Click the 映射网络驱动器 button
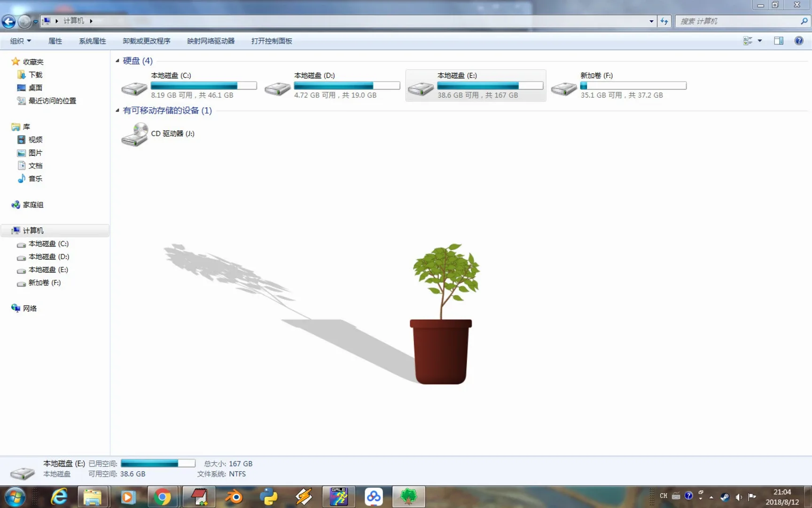The image size is (812, 508). click(211, 41)
